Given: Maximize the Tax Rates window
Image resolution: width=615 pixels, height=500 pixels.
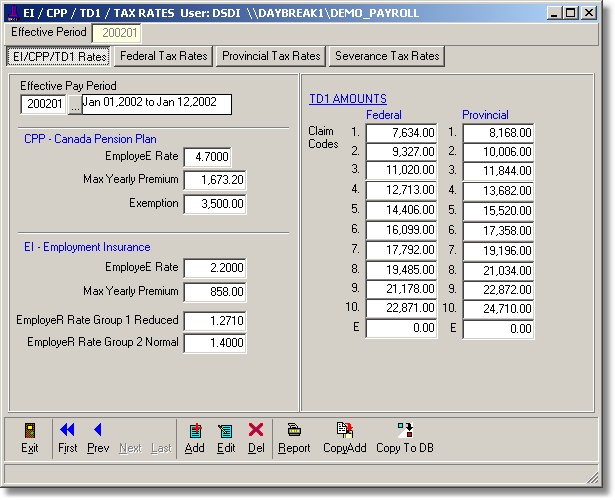Looking at the screenshot, I should pyautogui.click(x=571, y=13).
